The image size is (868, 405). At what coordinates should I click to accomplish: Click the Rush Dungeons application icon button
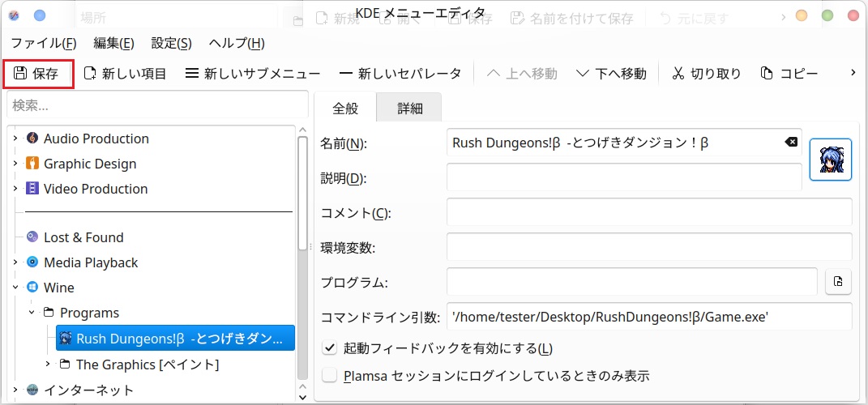831,160
